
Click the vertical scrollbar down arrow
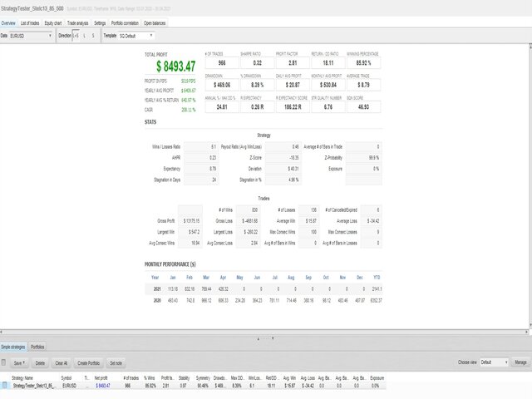pos(530,326)
